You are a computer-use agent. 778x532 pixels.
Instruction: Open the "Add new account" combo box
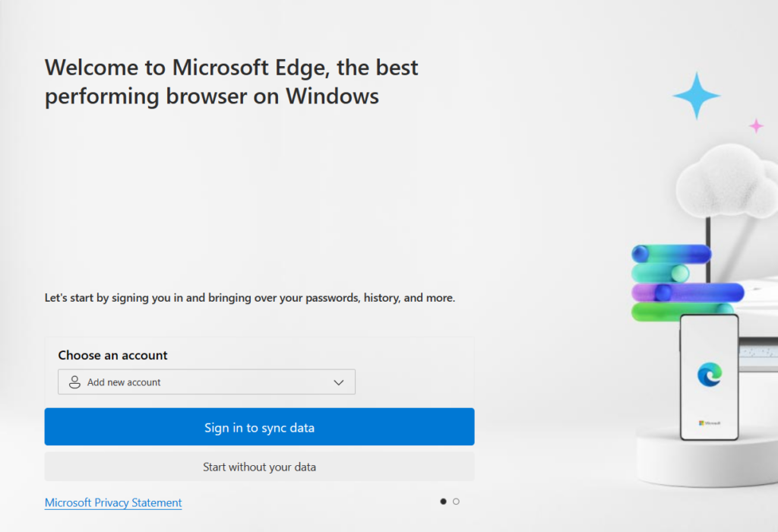pos(207,382)
